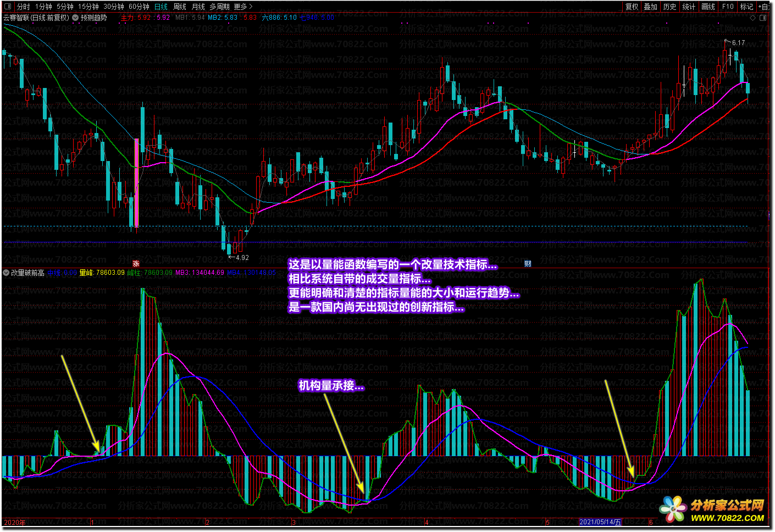The width and height of the screenshot is (775, 532).
Task: Click the 2021/05/14/五 date marker
Action: click(x=601, y=523)
